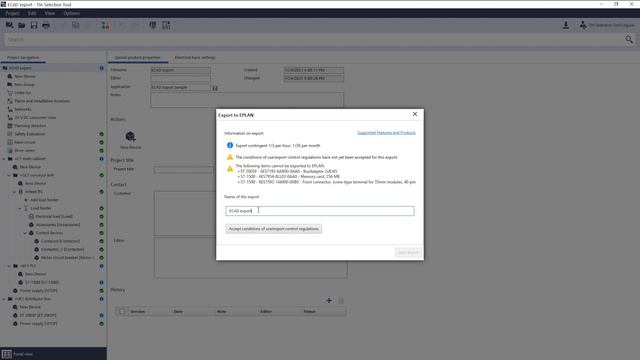Screen dimensions: 640x360
Task: Click the last toolbar icon beside the book icon
Action: 166,25
